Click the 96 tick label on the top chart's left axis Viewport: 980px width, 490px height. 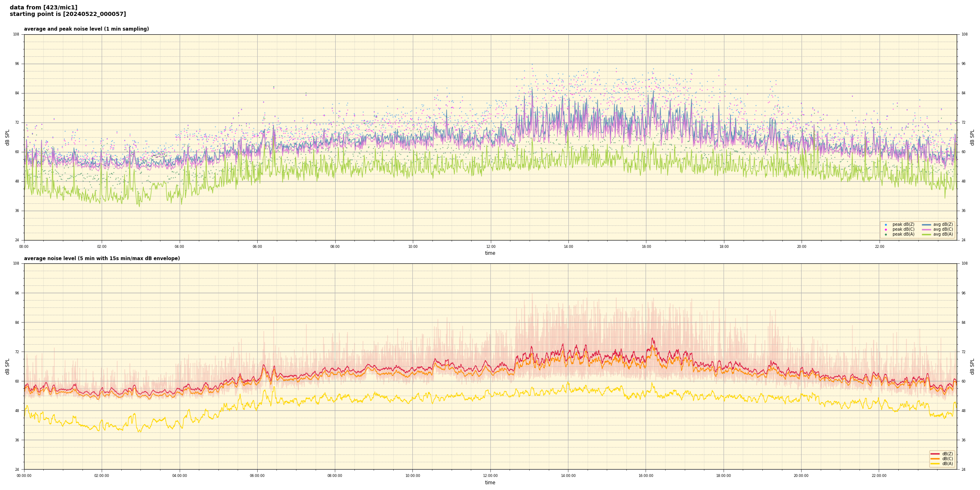[16, 64]
